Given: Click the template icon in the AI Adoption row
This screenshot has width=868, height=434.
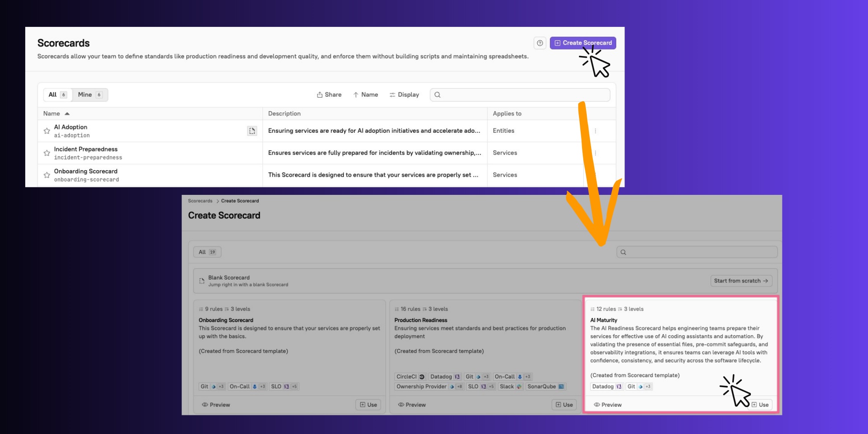Looking at the screenshot, I should 252,131.
